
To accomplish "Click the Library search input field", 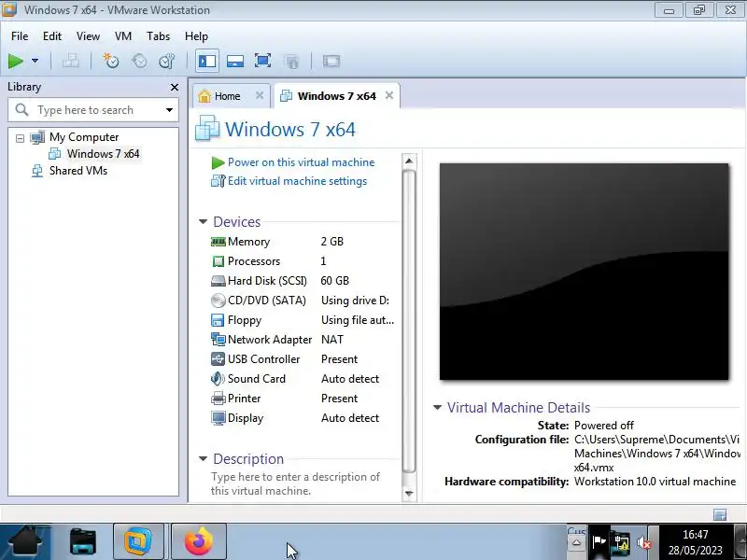I will coord(92,110).
